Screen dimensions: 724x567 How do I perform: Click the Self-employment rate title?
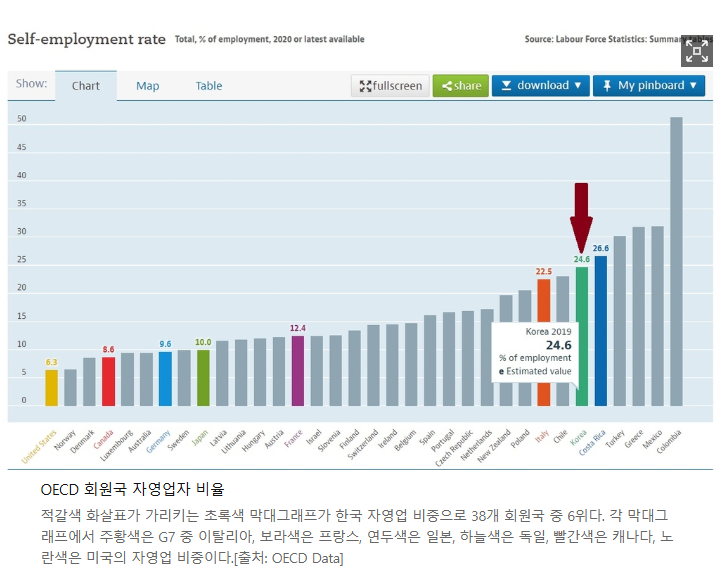pos(86,39)
